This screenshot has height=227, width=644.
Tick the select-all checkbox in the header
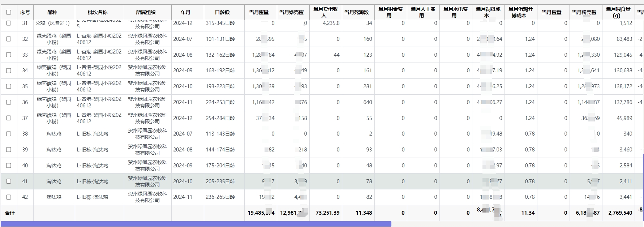9,12
